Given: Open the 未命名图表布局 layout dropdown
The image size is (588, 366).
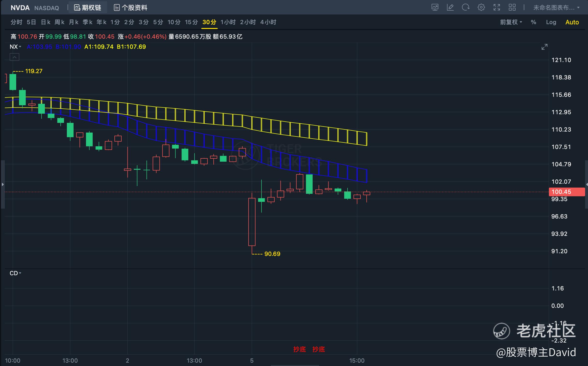Looking at the screenshot, I should (x=556, y=8).
